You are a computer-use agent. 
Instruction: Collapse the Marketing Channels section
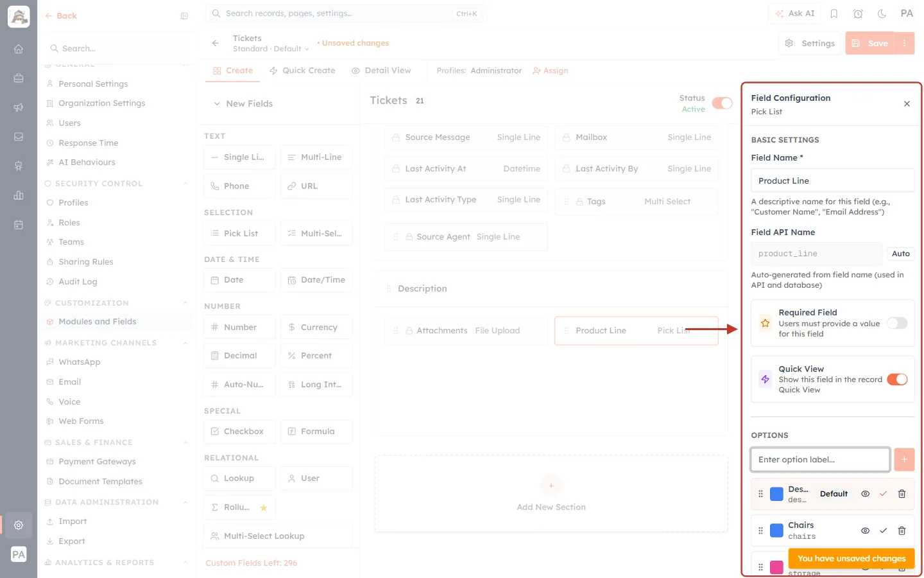tap(185, 343)
